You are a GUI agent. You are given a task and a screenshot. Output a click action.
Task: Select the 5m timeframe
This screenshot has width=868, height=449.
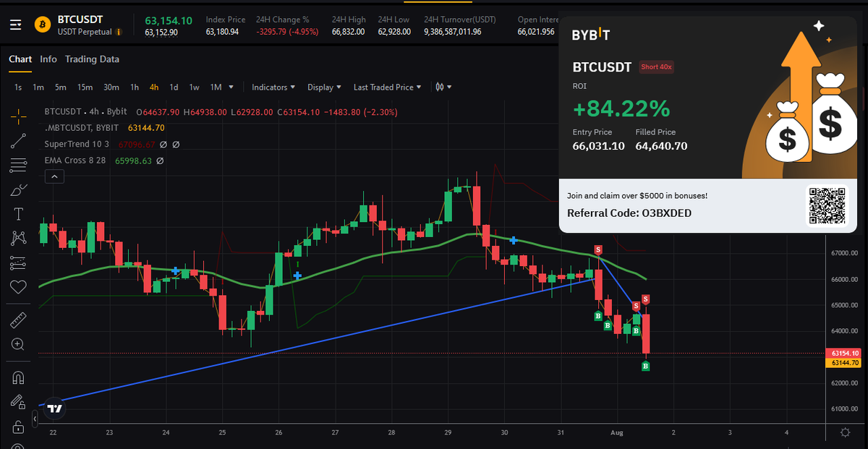coord(61,87)
